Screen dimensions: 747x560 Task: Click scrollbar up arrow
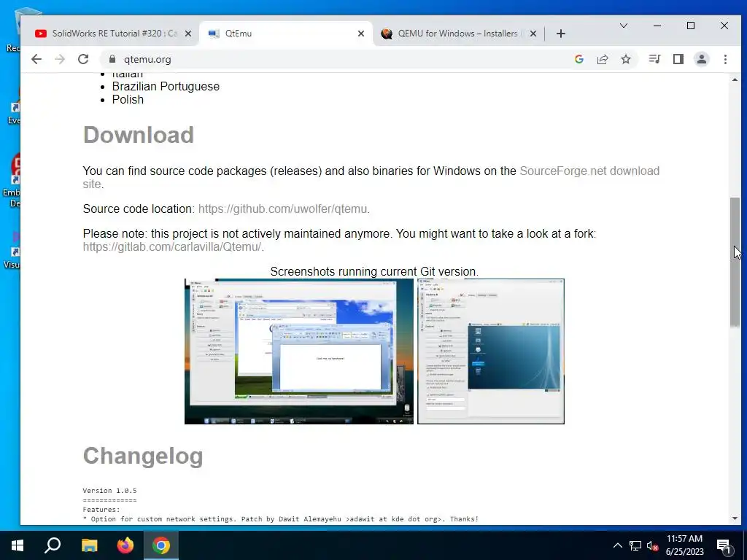(735, 79)
